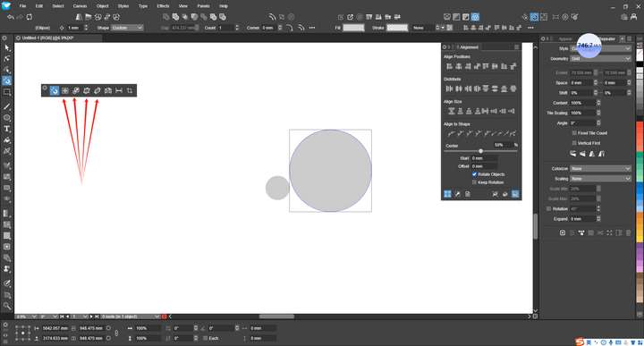644x346 pixels.
Task: Click first Align to Shape icon
Action: [x=451, y=133]
